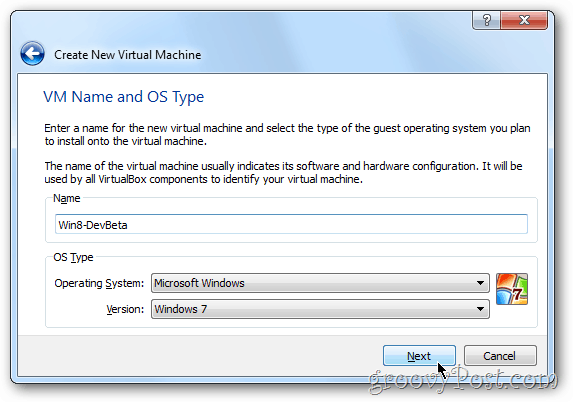Click the Operating System label
Viewport: 573px width, 402px height.
pos(99,283)
